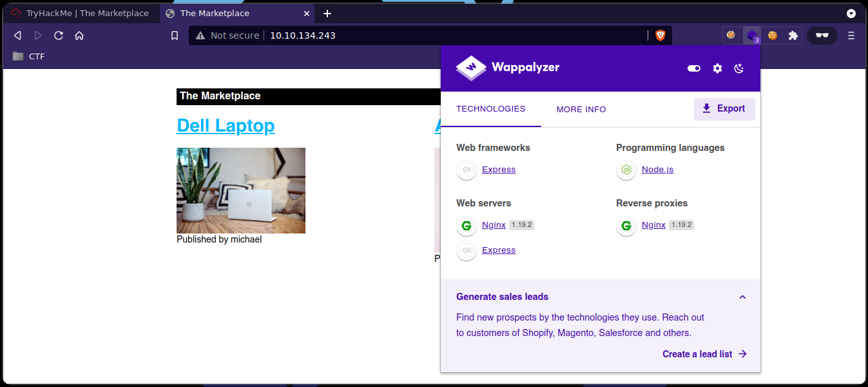Image resolution: width=868 pixels, height=387 pixels.
Task: Reload the current page
Action: point(59,35)
